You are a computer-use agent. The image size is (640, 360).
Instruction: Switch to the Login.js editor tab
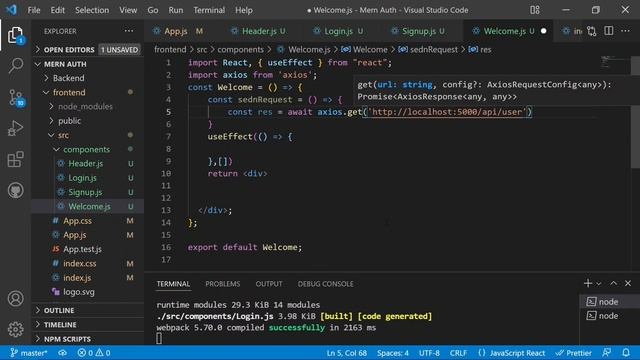pyautogui.click(x=342, y=31)
